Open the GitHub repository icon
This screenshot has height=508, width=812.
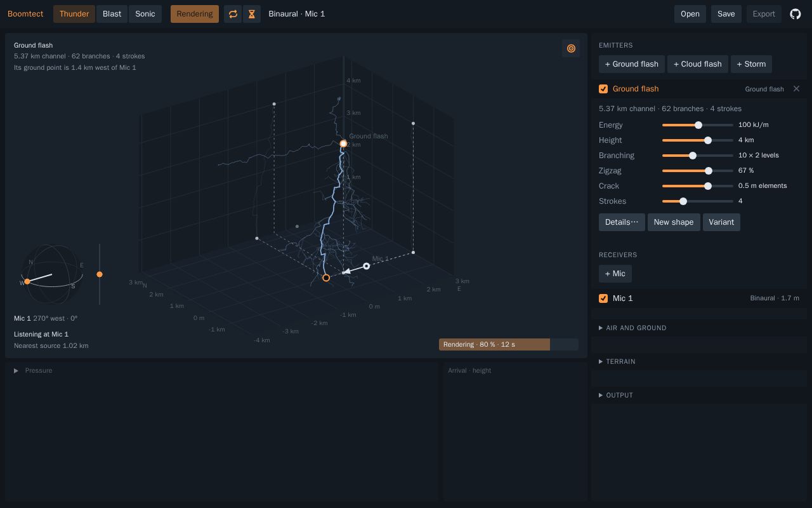coord(796,14)
